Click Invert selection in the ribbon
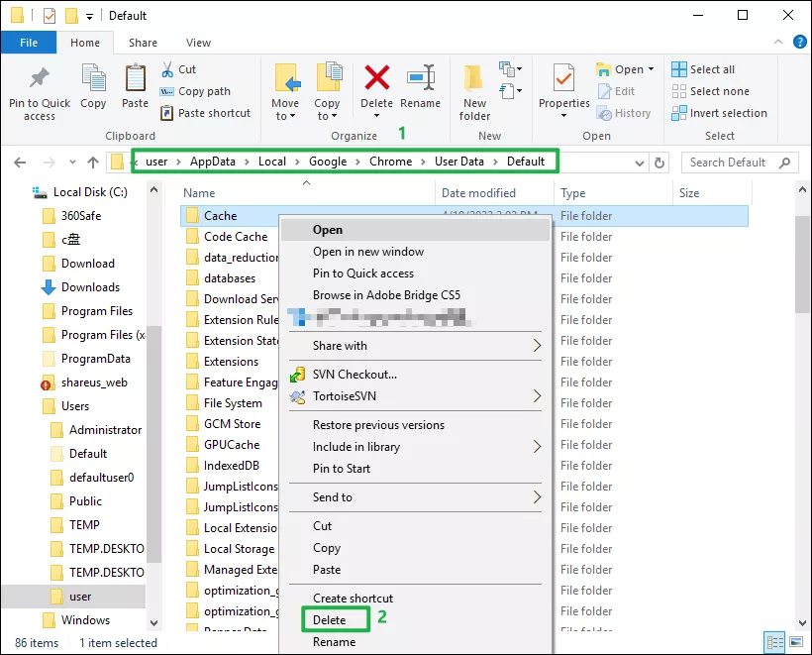 [719, 113]
